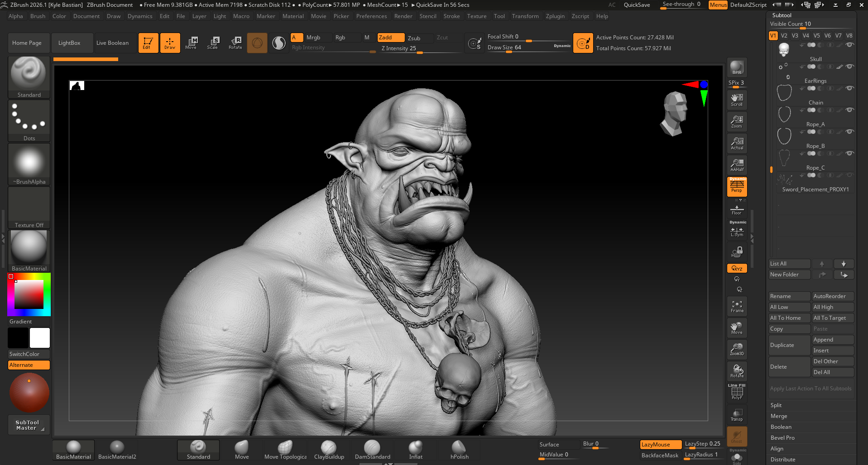Select the Move gyro icon in the top shelf
Image resolution: width=868 pixels, height=465 pixels.
[x=192, y=43]
